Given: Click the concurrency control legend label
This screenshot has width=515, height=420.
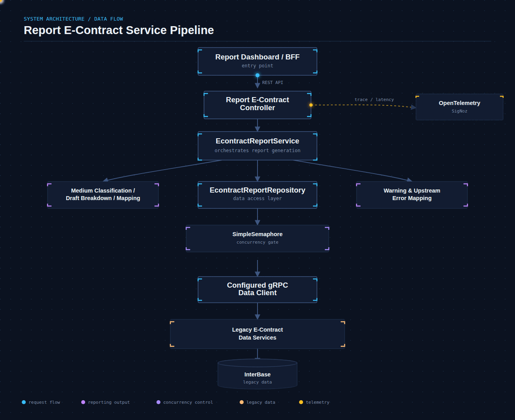Looking at the screenshot, I should click(188, 402).
